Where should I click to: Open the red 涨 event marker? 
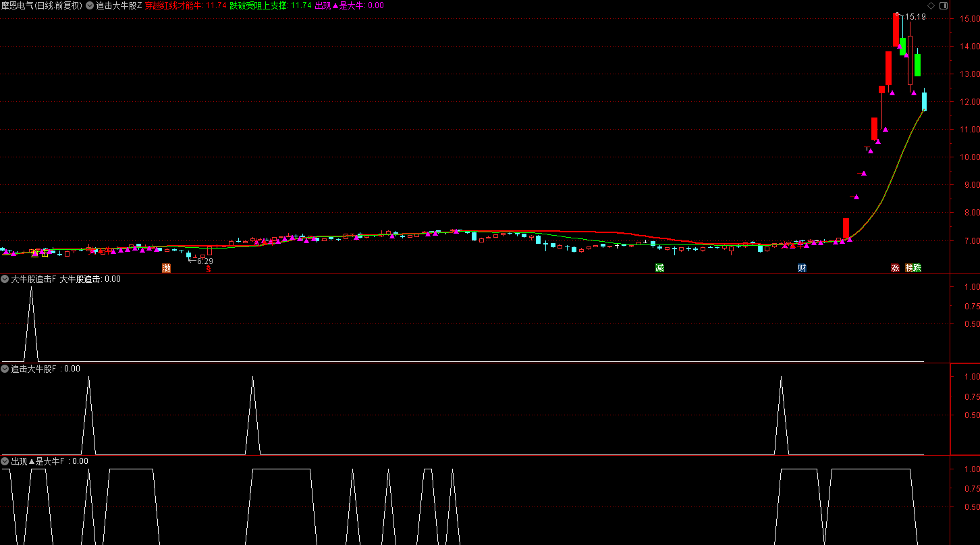[x=895, y=268]
